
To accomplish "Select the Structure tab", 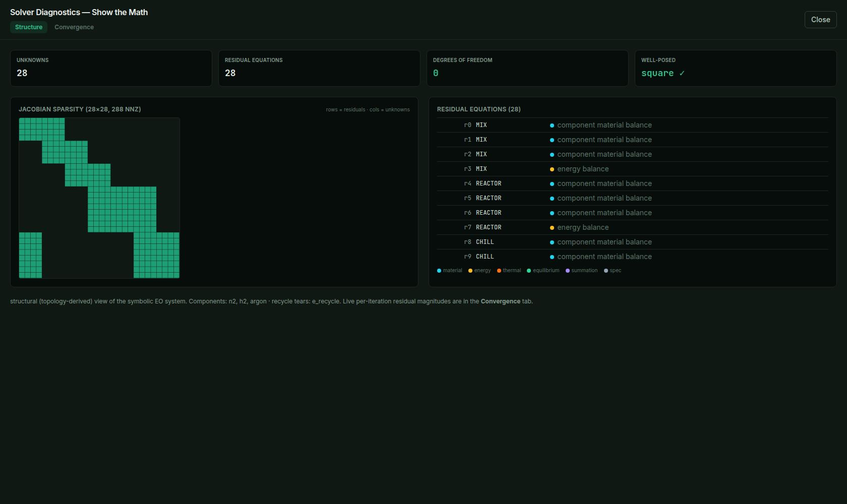I will tap(29, 27).
